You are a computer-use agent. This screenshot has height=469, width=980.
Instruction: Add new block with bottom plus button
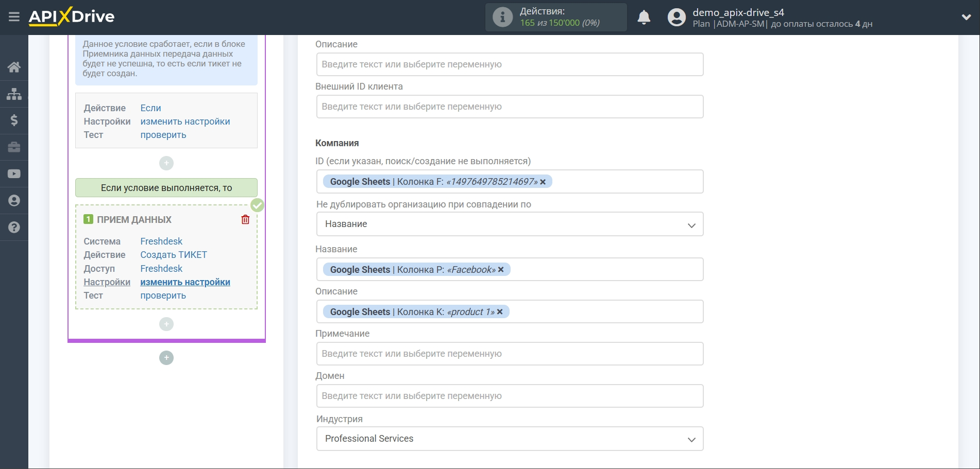click(x=166, y=358)
